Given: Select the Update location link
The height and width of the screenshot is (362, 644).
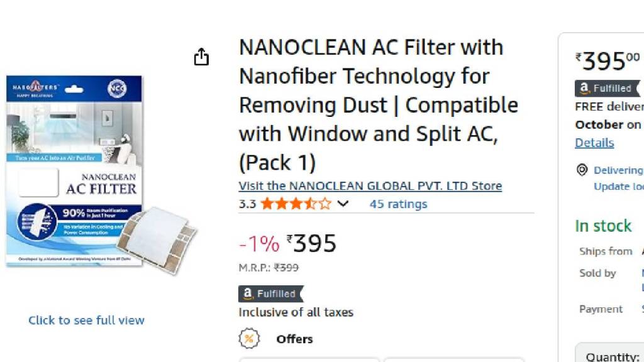Looking at the screenshot, I should pos(618,186).
